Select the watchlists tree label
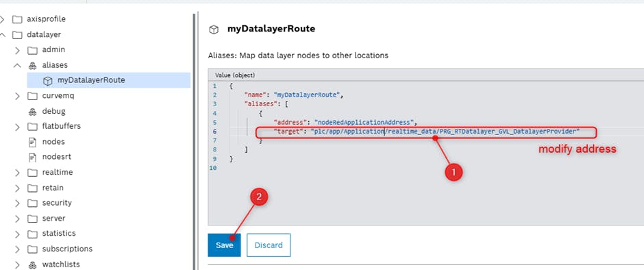The width and height of the screenshot is (644, 270). pyautogui.click(x=61, y=265)
